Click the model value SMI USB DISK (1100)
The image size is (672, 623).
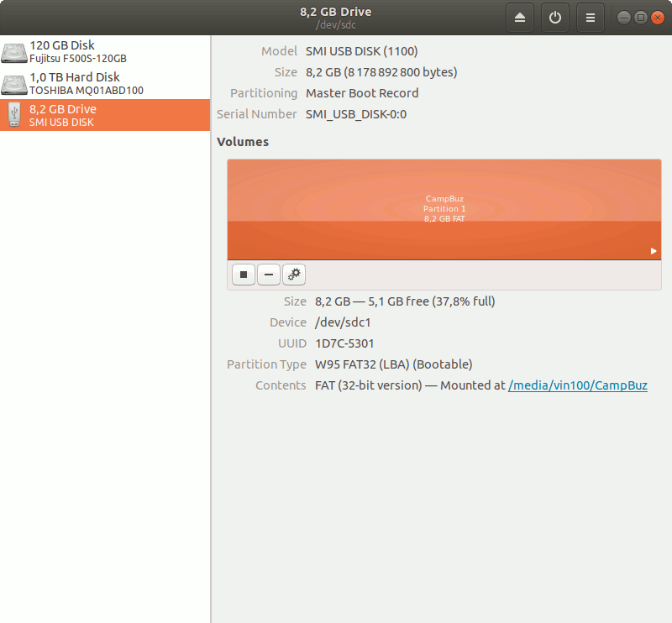coord(361,51)
